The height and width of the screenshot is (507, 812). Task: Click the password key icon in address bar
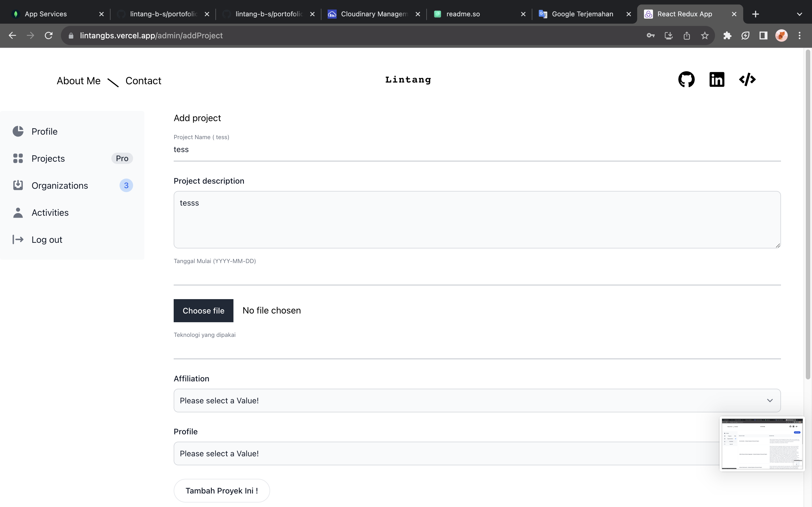[651, 35]
